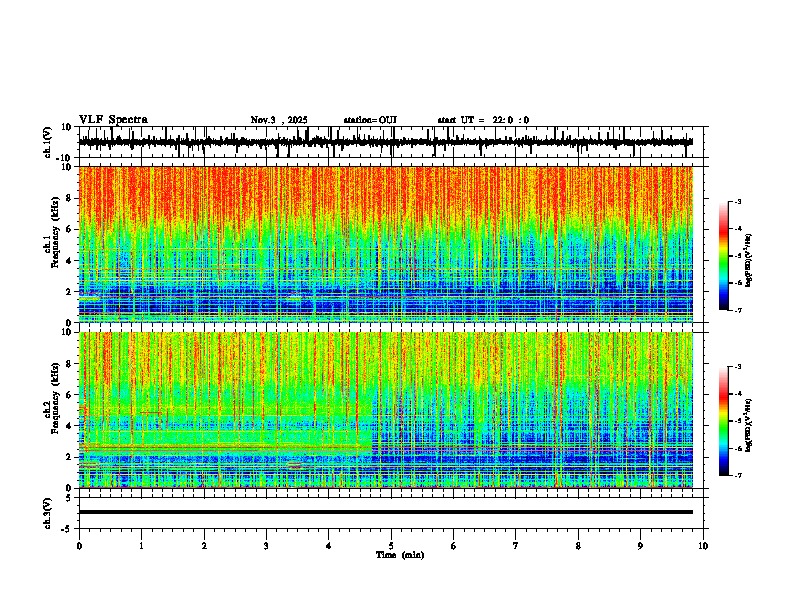Select the date text "Nov.3 , 2025"

point(279,120)
